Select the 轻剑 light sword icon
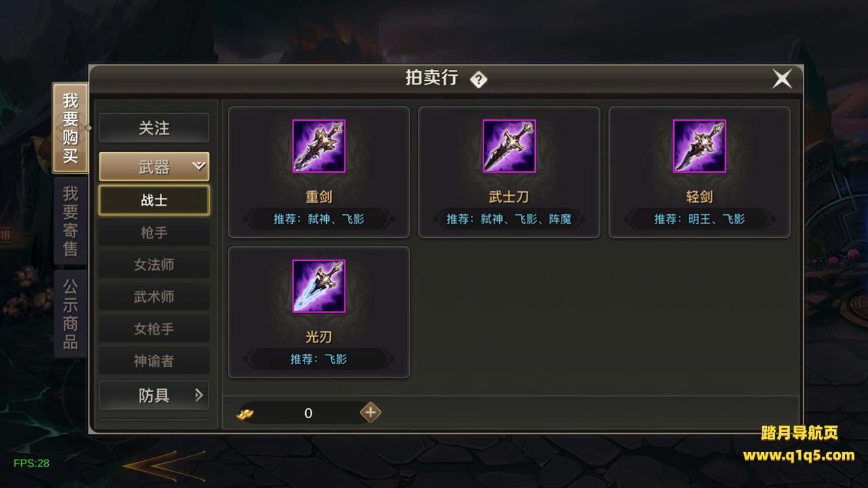Image resolution: width=868 pixels, height=488 pixels. pyautogui.click(x=700, y=146)
